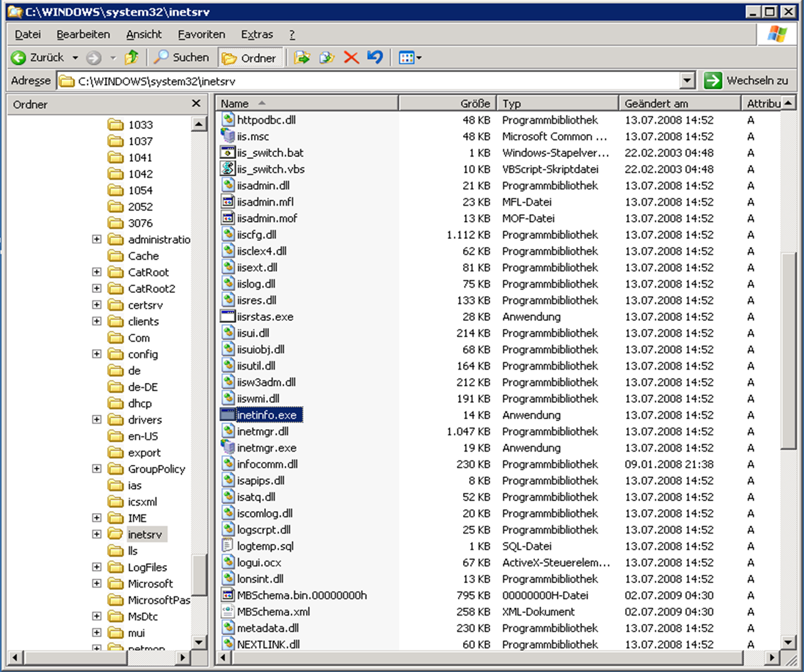This screenshot has width=804, height=672.
Task: Click the move-to-folder toolbar icon
Action: pos(302,58)
